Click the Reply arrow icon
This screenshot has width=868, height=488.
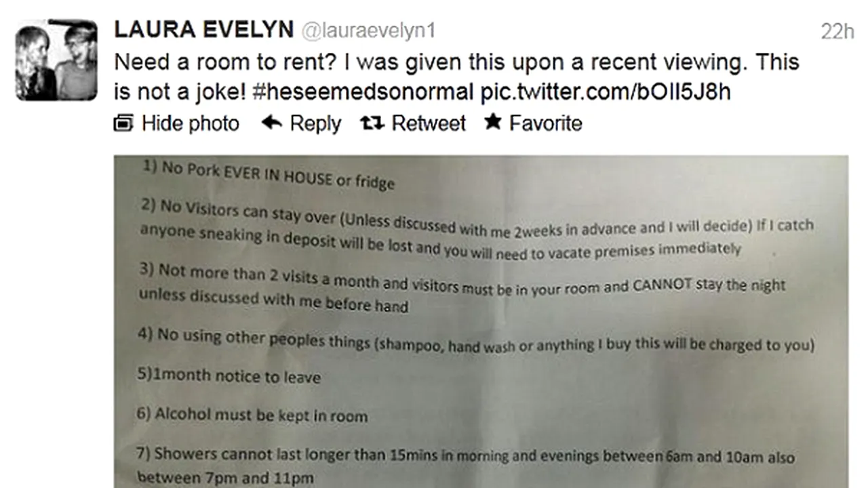click(272, 123)
